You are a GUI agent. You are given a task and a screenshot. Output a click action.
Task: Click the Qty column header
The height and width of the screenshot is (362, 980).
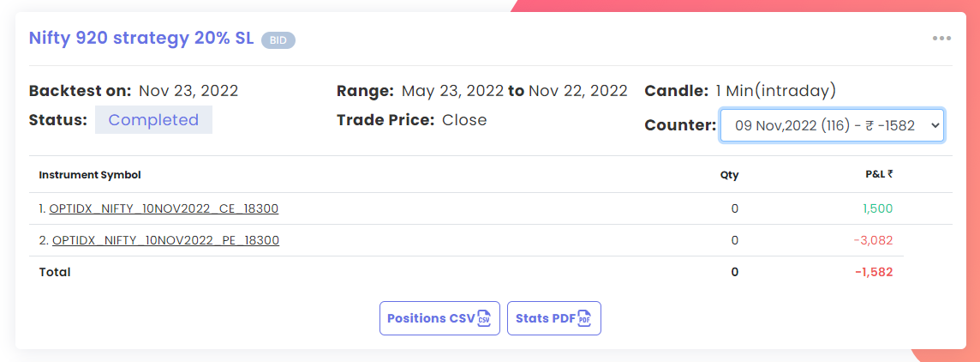point(729,175)
